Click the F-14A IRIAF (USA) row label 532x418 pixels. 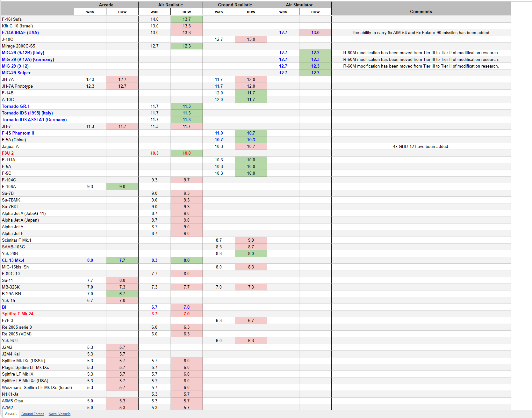20,33
